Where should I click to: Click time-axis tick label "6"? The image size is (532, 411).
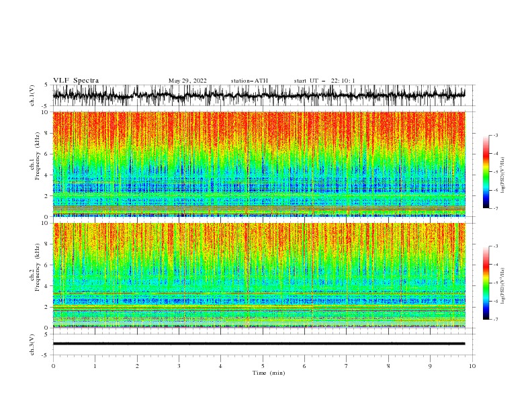(304, 366)
